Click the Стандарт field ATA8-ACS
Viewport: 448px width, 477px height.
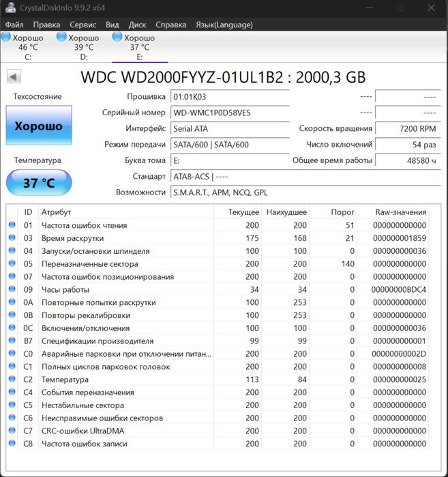pos(305,177)
